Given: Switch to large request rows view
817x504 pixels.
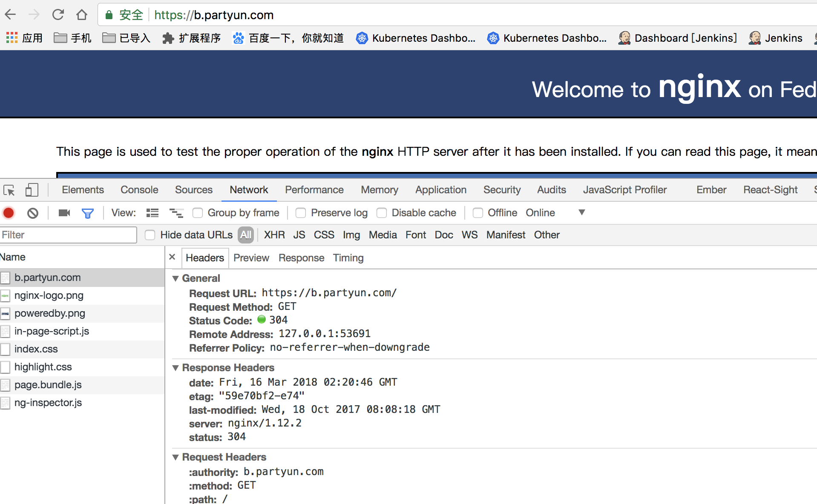Looking at the screenshot, I should tap(152, 213).
